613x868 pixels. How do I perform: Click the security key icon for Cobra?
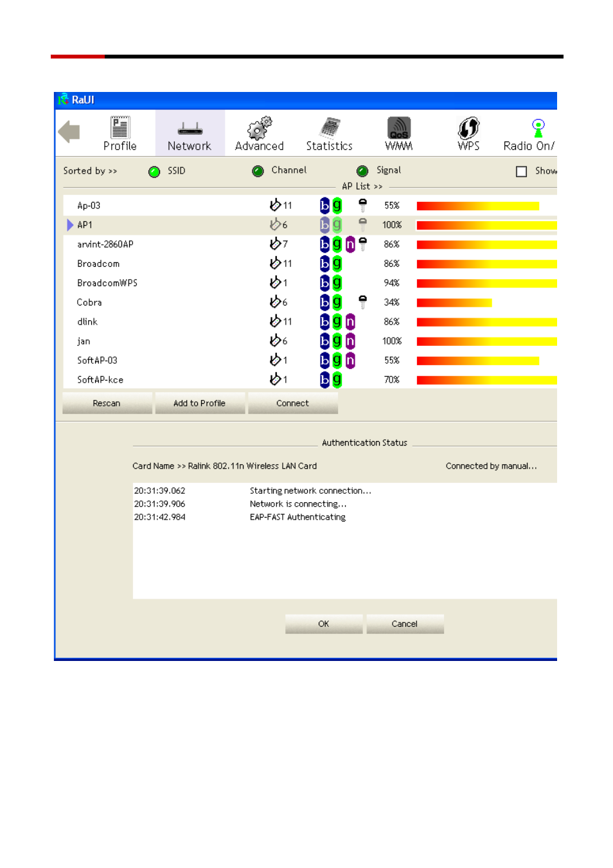click(x=362, y=302)
